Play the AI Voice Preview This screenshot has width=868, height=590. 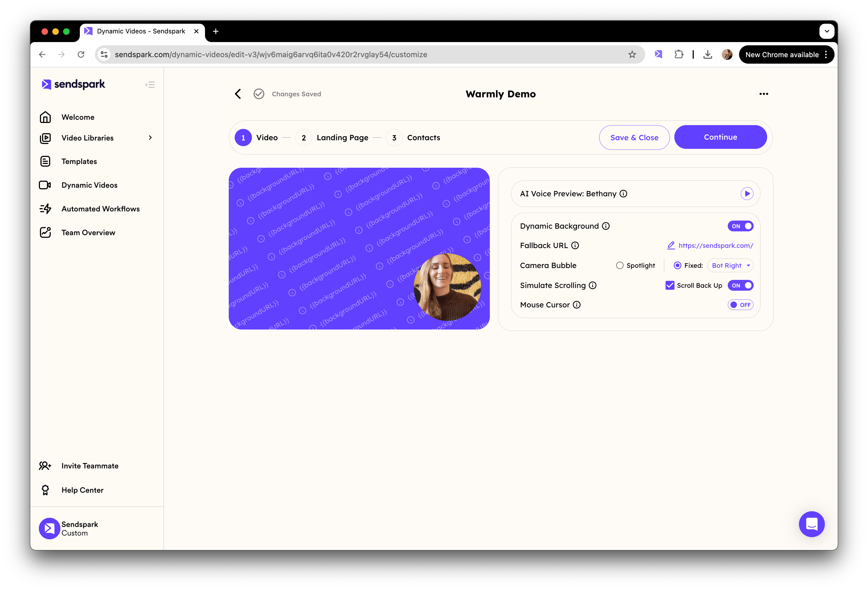[x=747, y=193]
